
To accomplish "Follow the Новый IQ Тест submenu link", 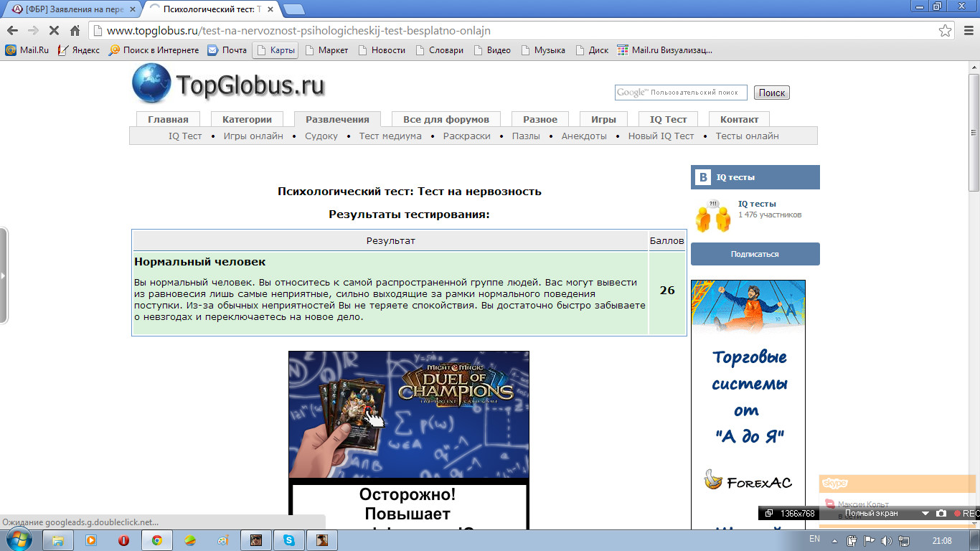I will click(661, 136).
